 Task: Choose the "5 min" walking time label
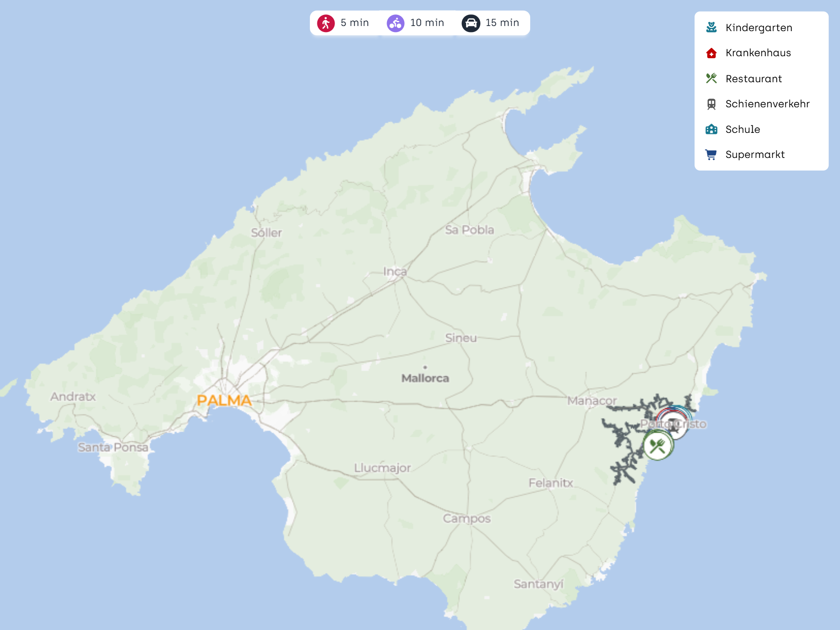[x=354, y=23]
